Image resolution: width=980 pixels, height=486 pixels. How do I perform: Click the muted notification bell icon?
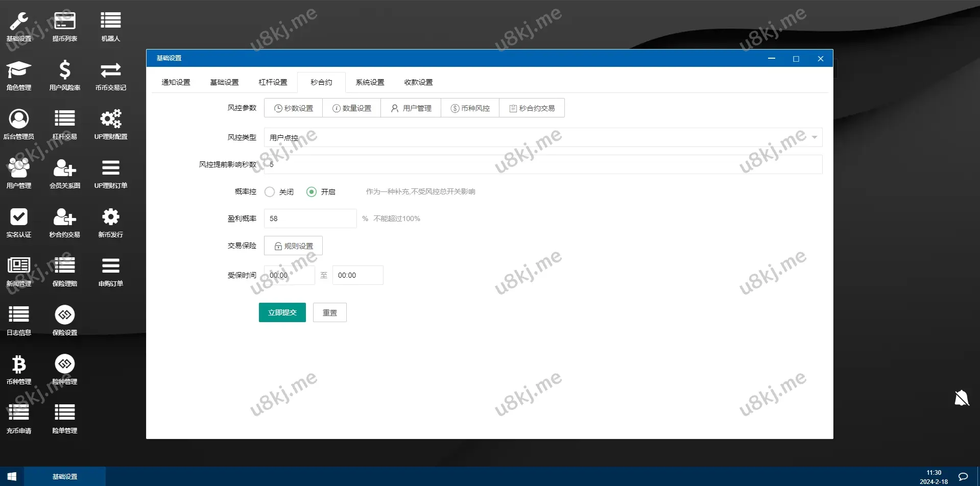(x=962, y=398)
